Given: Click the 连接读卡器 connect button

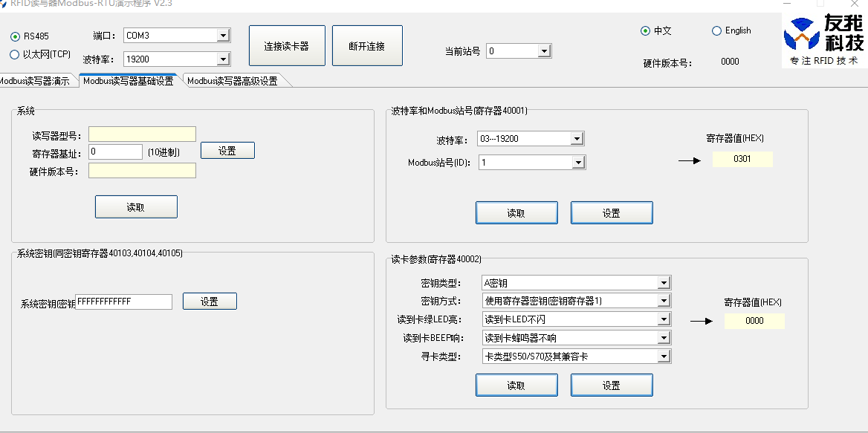Looking at the screenshot, I should coord(287,45).
